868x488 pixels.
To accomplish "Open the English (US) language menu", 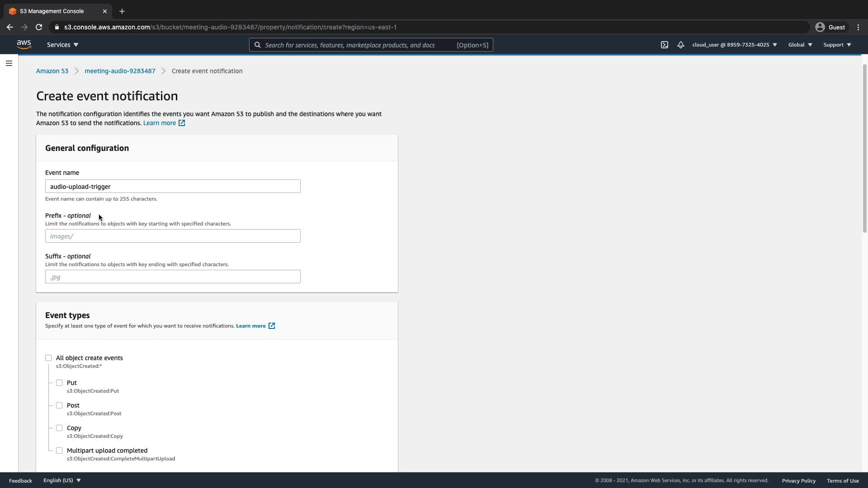I will coord(62,480).
